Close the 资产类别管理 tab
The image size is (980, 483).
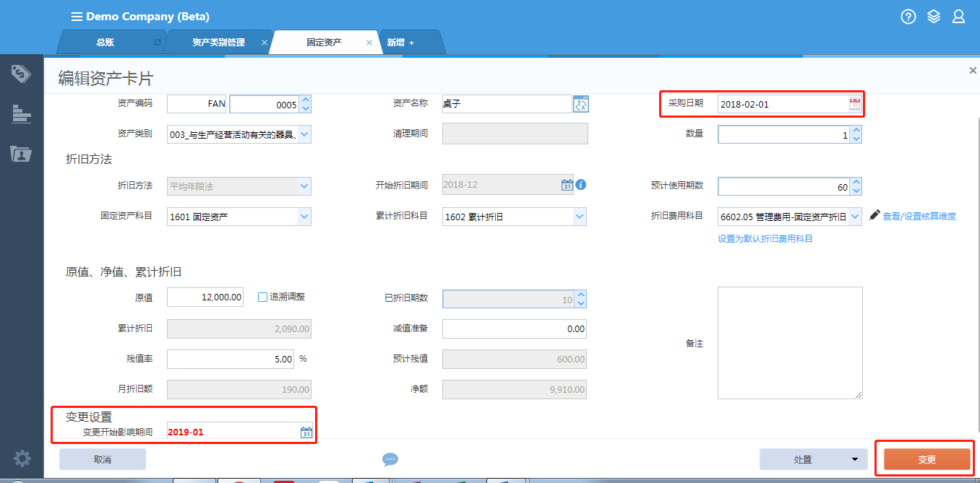264,43
